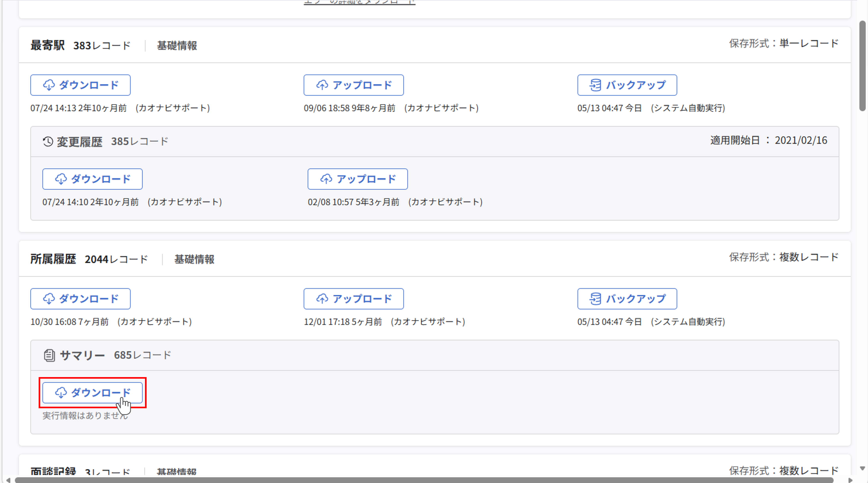
Task: Click バックアップ button in 最寄駅 section
Action: coord(627,85)
